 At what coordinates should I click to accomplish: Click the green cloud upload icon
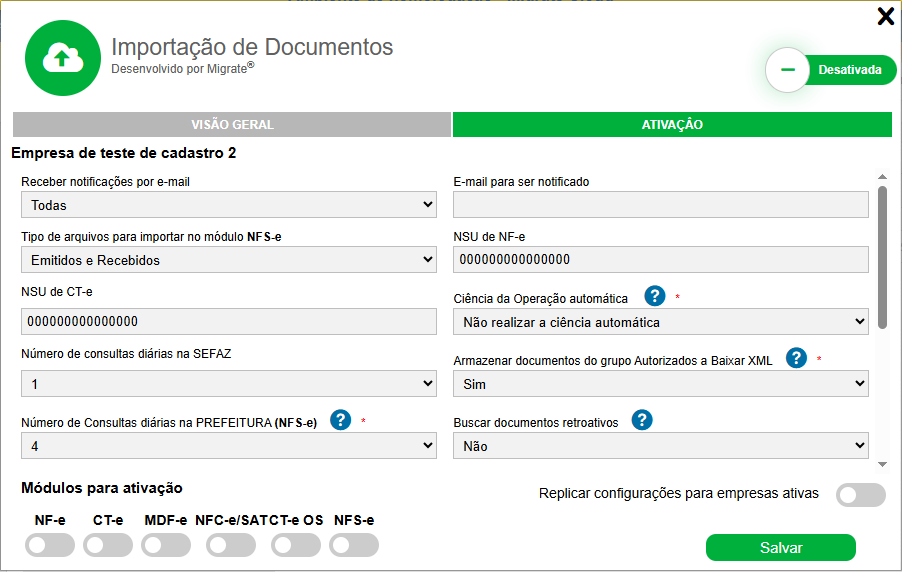(62, 59)
